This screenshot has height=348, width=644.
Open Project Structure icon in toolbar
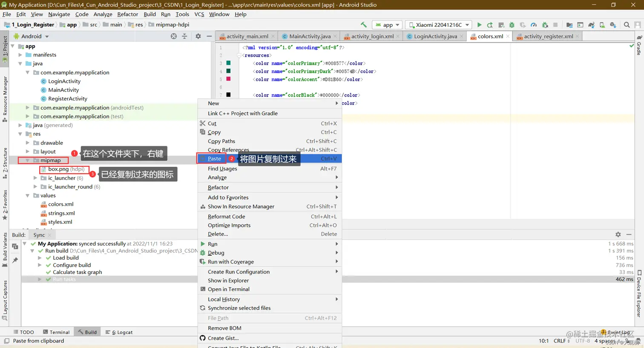(x=569, y=25)
